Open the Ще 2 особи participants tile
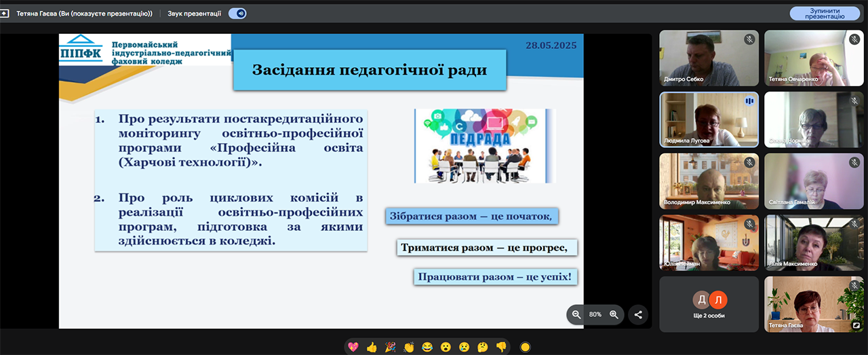This screenshot has width=868, height=355. pos(709,304)
